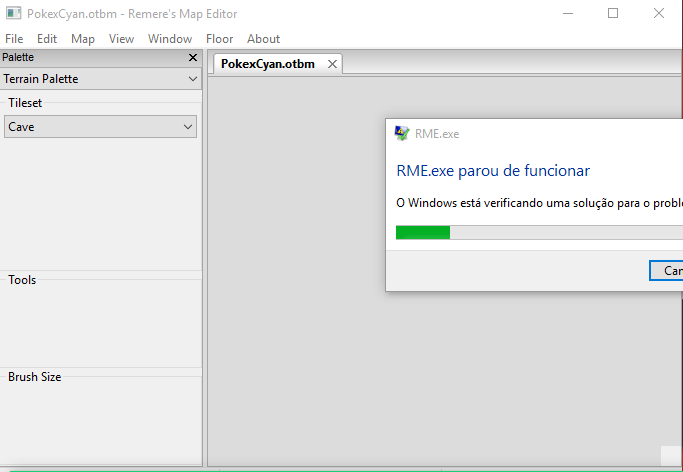Open the Floor menu
The height and width of the screenshot is (472, 683).
coord(220,39)
